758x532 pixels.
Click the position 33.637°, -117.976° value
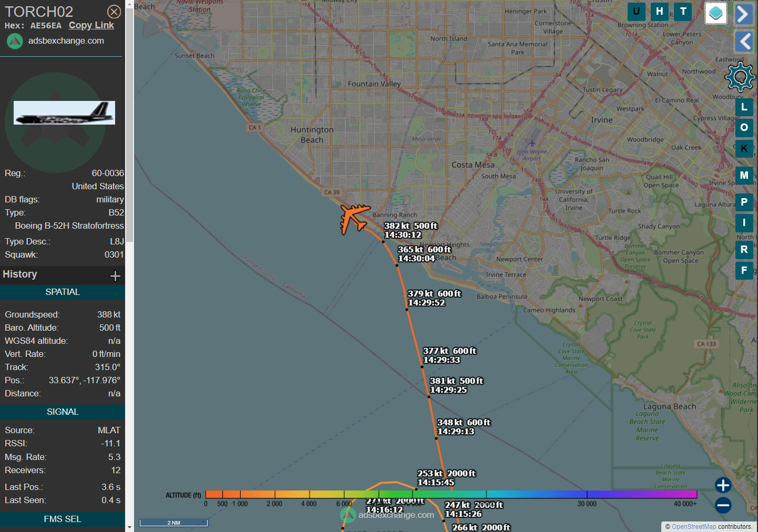pos(85,380)
